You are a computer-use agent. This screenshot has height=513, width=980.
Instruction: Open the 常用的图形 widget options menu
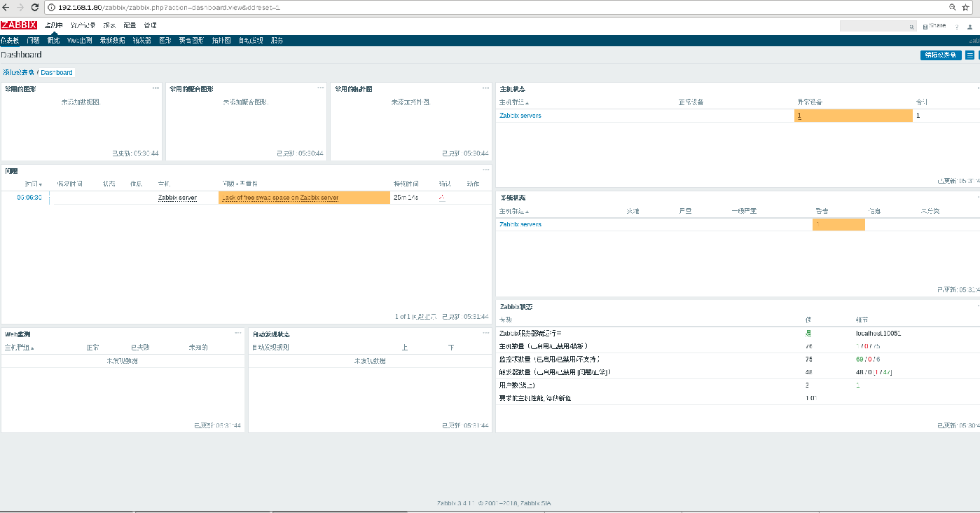(x=156, y=88)
